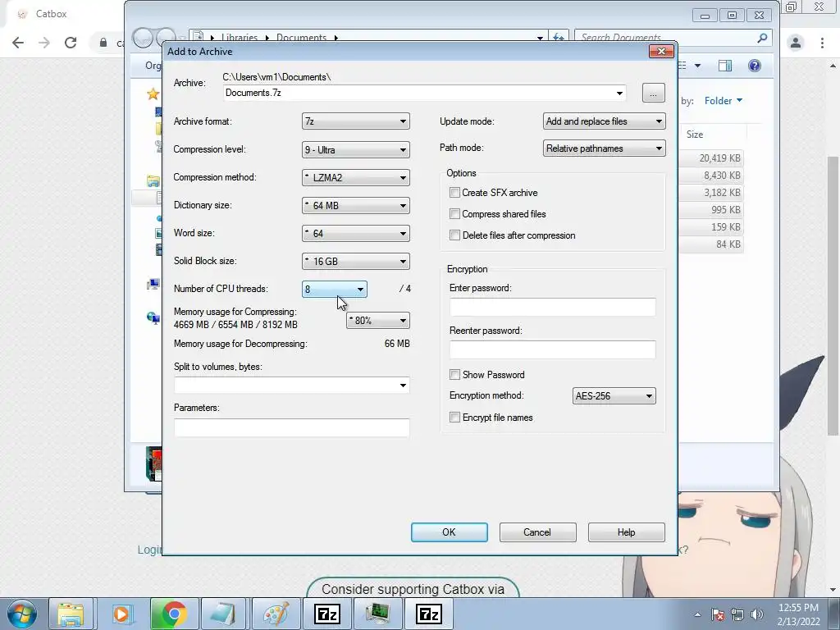
Task: Show hidden system tray icons
Action: pyautogui.click(x=697, y=614)
